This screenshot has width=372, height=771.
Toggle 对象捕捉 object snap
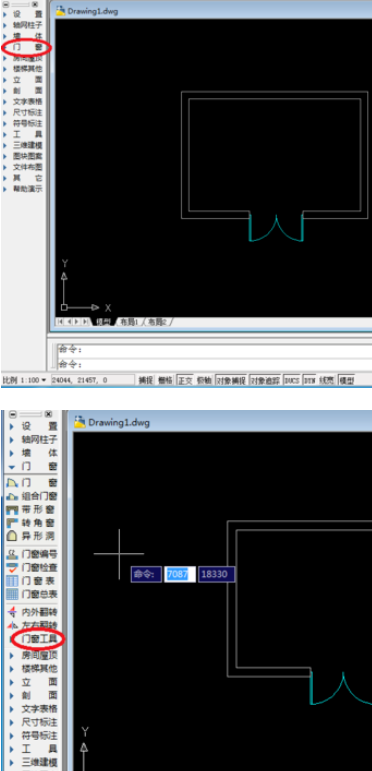231,380
